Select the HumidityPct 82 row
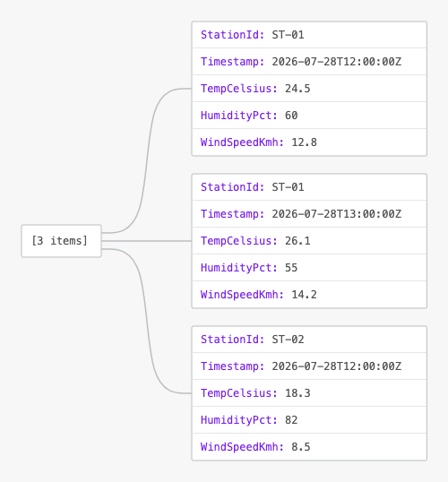 (309, 420)
